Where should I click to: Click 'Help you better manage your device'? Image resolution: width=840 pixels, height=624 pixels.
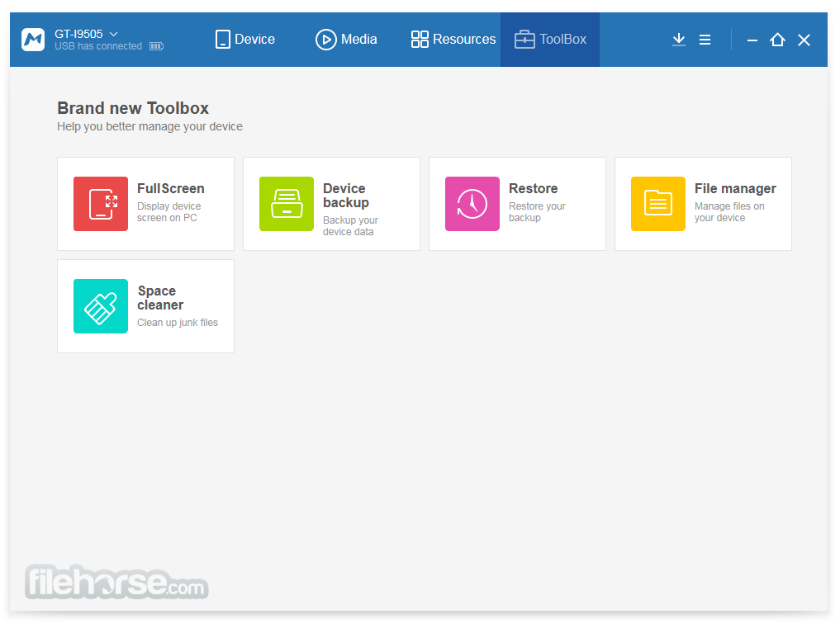(149, 127)
